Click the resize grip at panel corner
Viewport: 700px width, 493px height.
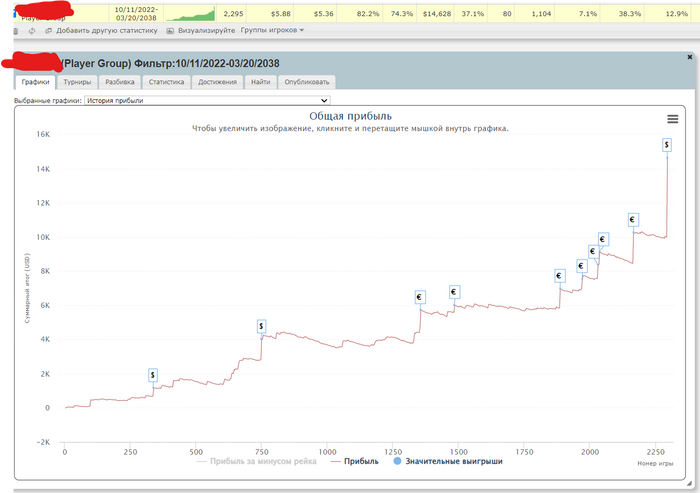click(690, 483)
